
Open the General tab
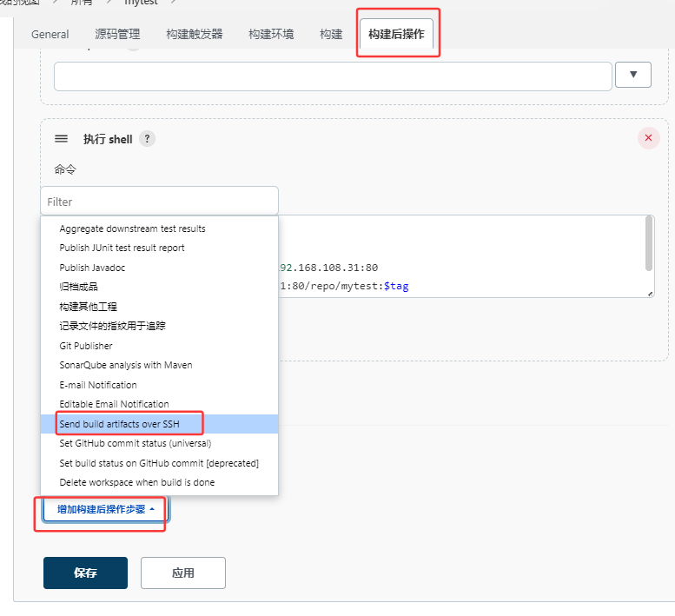click(50, 34)
